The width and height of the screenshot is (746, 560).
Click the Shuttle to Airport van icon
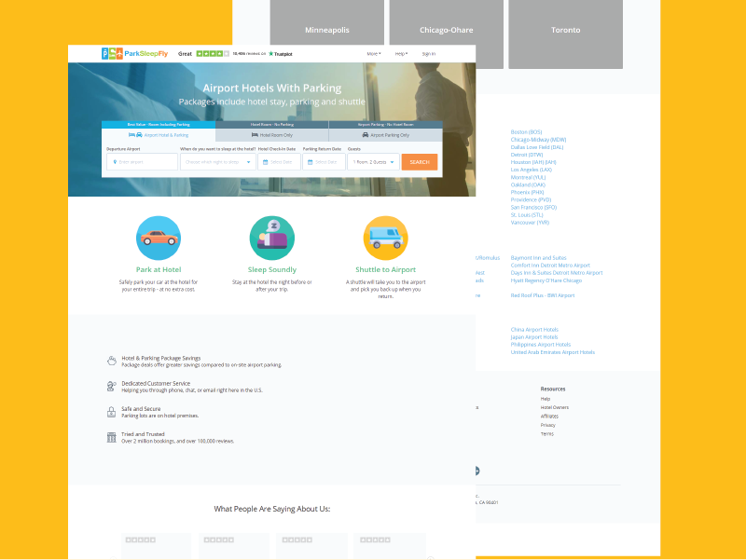[385, 238]
